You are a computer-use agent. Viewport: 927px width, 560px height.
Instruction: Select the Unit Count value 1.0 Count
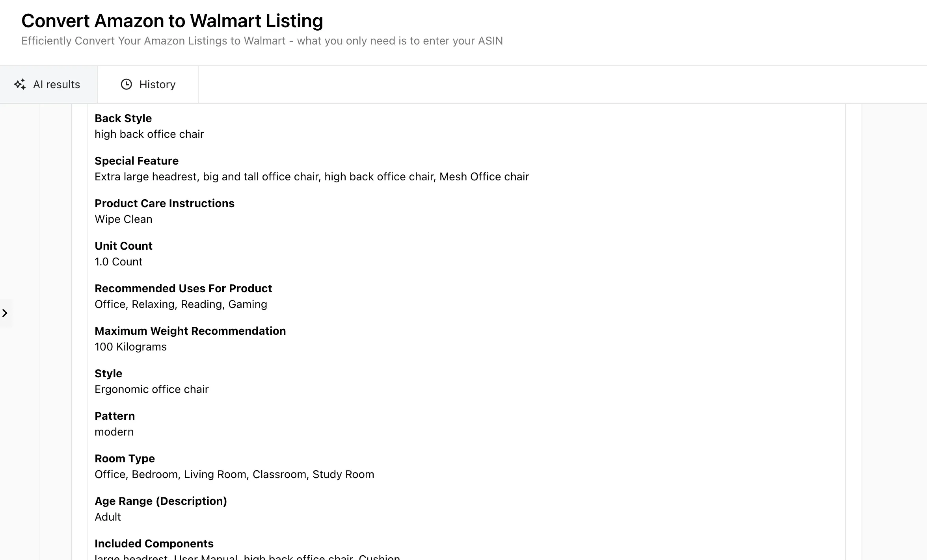pos(118,261)
